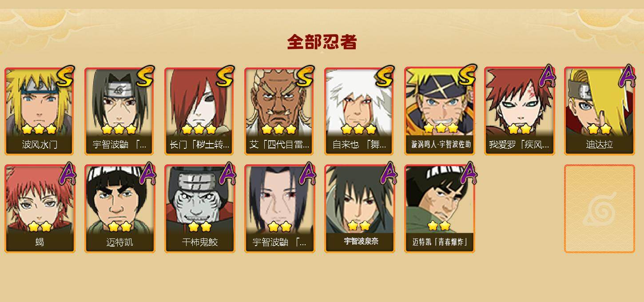Click the S-rank 宇智波鼬 card in top row
This screenshot has width=644, height=302.
tap(120, 111)
